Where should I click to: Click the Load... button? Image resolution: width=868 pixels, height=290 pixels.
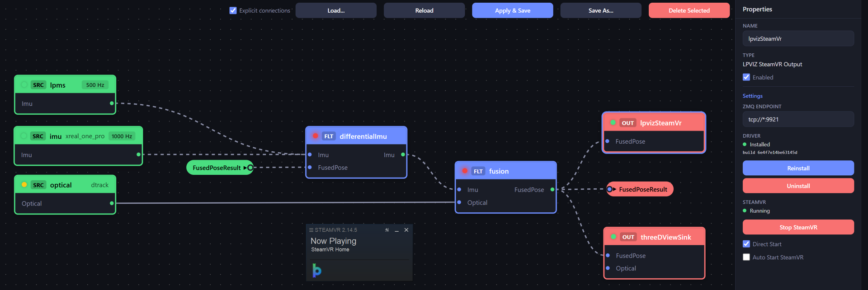coord(336,10)
